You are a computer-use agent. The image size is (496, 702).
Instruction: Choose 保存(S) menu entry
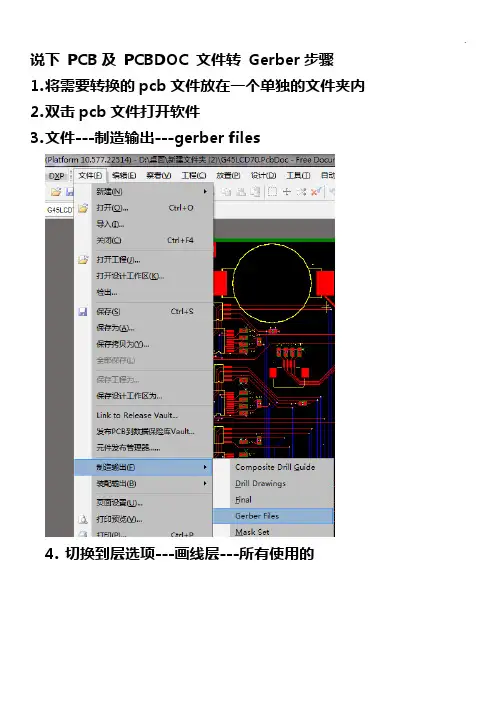tap(144, 312)
